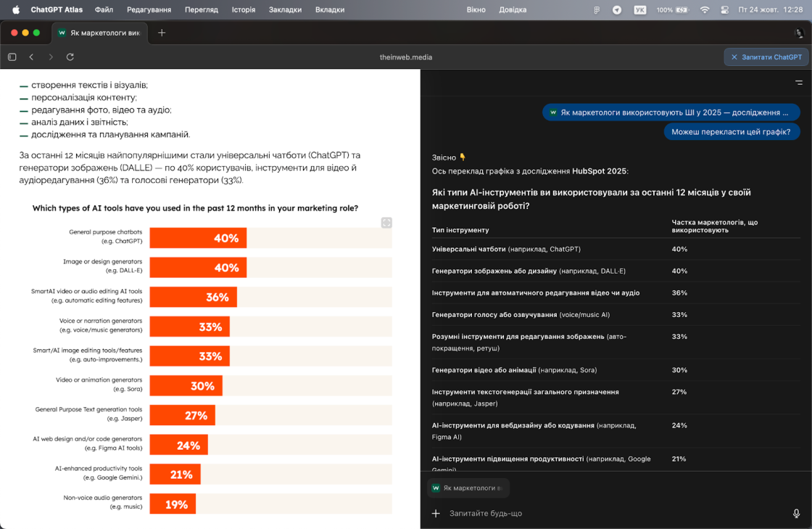Click the page reference bubble in chat
Viewport: 812px width, 529px height.
pos(671,112)
